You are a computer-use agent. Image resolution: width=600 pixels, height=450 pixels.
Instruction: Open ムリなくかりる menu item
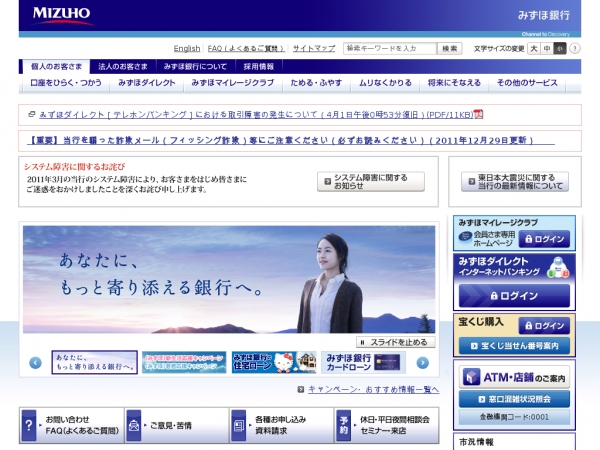click(385, 83)
